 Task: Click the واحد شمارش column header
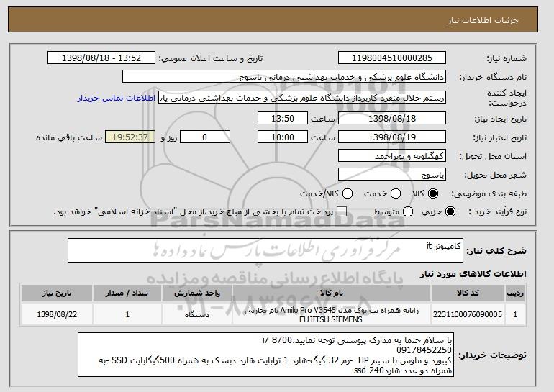click(x=197, y=293)
